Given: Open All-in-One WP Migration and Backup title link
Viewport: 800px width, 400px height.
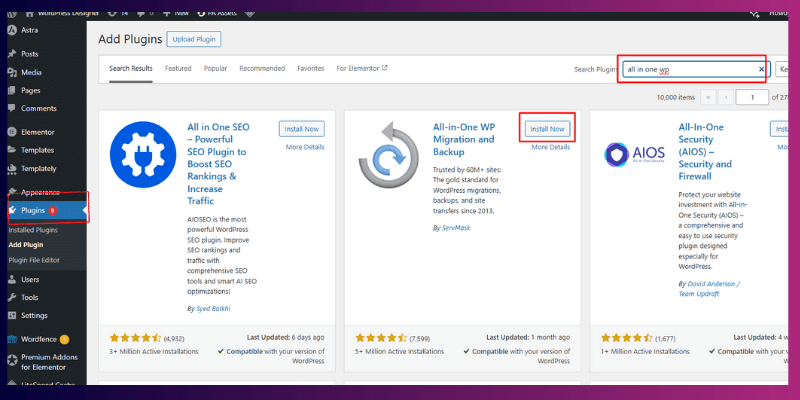Looking at the screenshot, I should [464, 139].
